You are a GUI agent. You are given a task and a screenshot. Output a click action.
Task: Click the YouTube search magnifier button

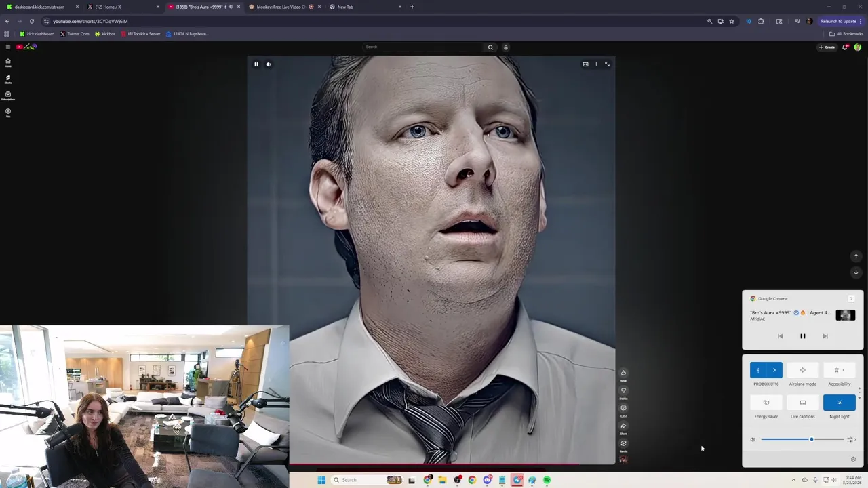[490, 47]
